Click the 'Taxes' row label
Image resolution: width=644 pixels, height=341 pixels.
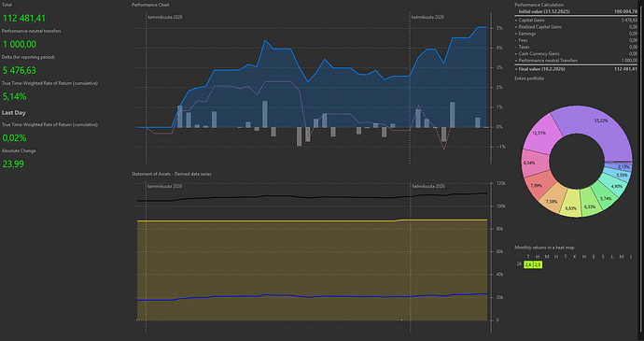tap(525, 47)
